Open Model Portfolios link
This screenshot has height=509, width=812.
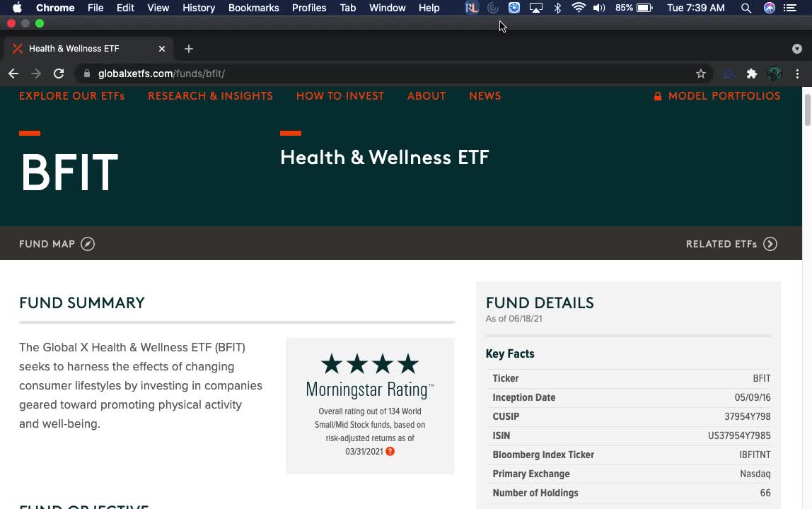click(724, 96)
